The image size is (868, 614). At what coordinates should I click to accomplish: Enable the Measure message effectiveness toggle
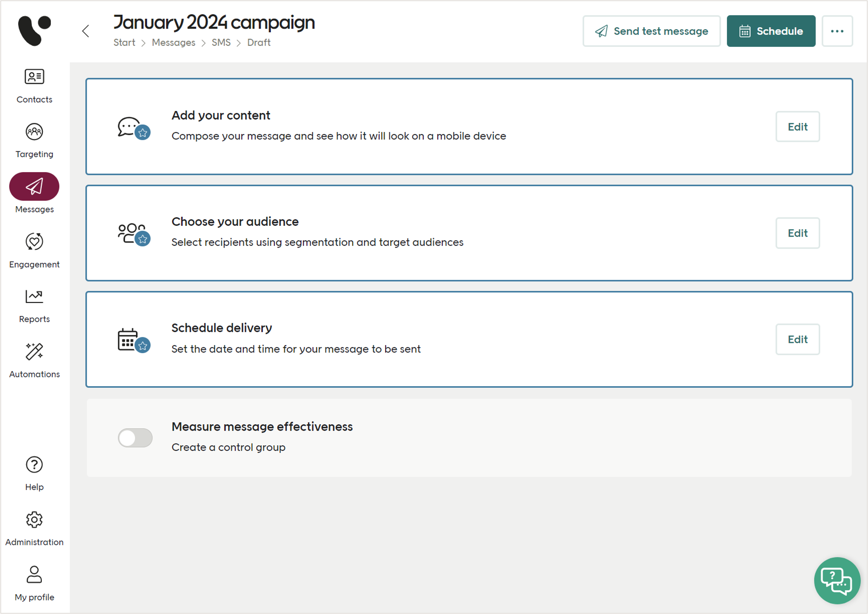(x=135, y=438)
